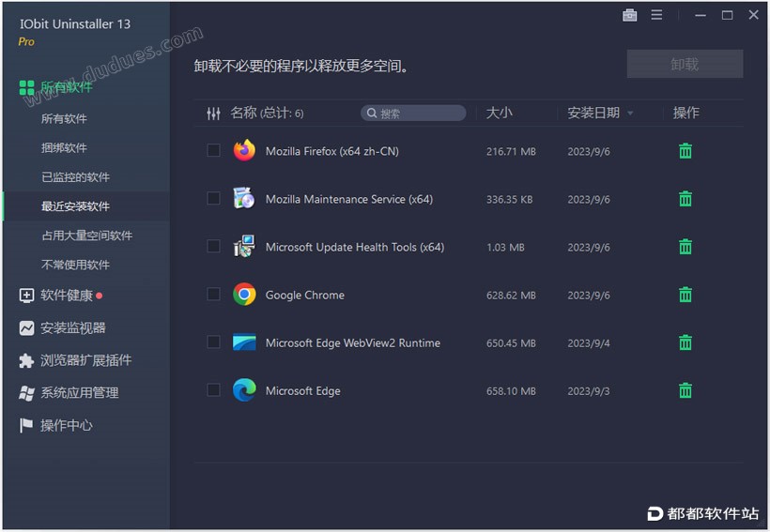Viewport: 770px width, 532px height.
Task: Click the 336.35 KB size value
Action: tap(509, 199)
